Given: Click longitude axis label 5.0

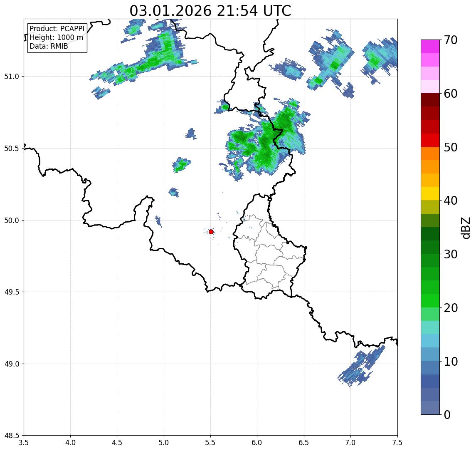Looking at the screenshot, I should click(x=164, y=443).
